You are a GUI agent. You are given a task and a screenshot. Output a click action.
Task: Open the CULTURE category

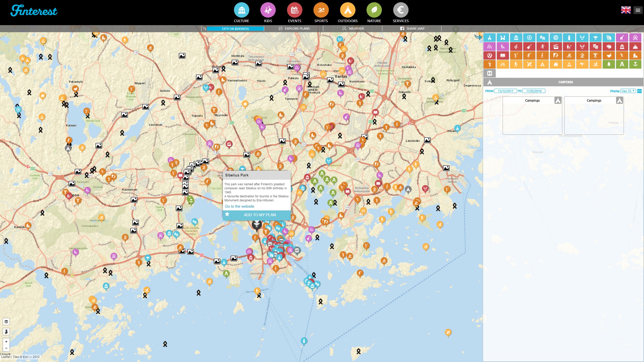pyautogui.click(x=242, y=13)
